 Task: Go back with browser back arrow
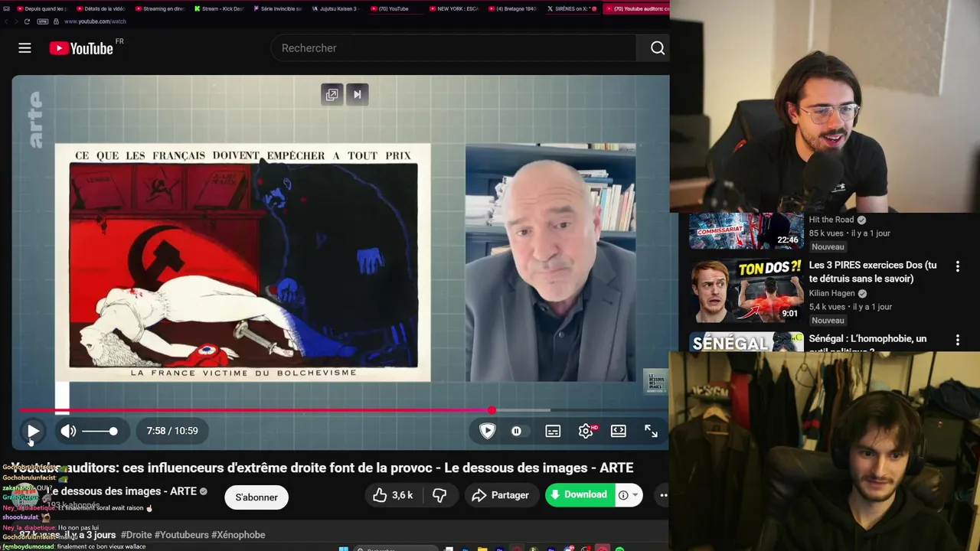(x=6, y=21)
